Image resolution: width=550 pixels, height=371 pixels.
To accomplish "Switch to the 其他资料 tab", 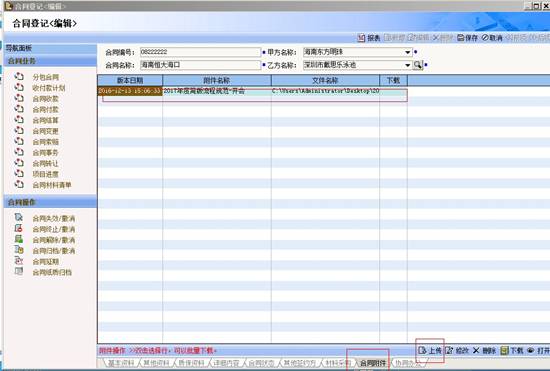I will [156, 363].
